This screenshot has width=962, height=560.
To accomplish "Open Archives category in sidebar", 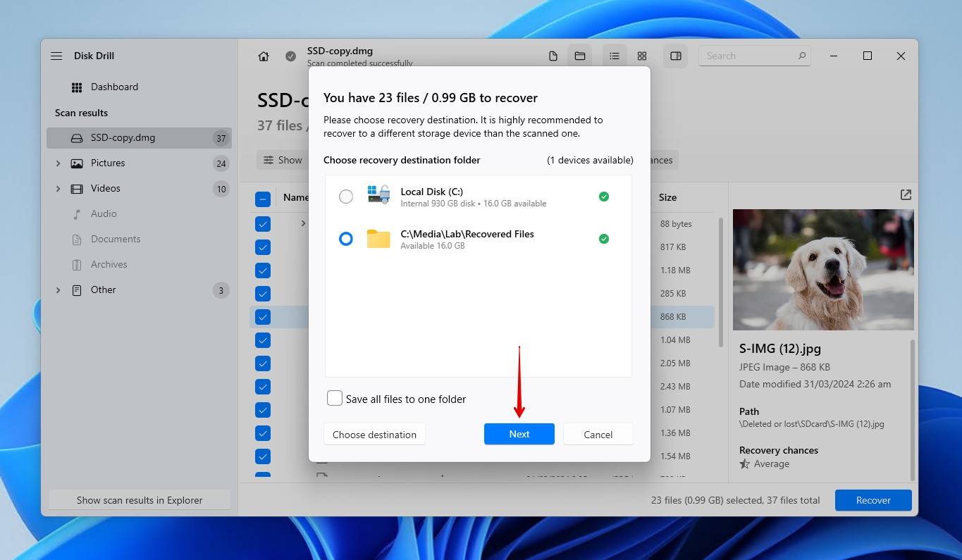I will [139, 265].
